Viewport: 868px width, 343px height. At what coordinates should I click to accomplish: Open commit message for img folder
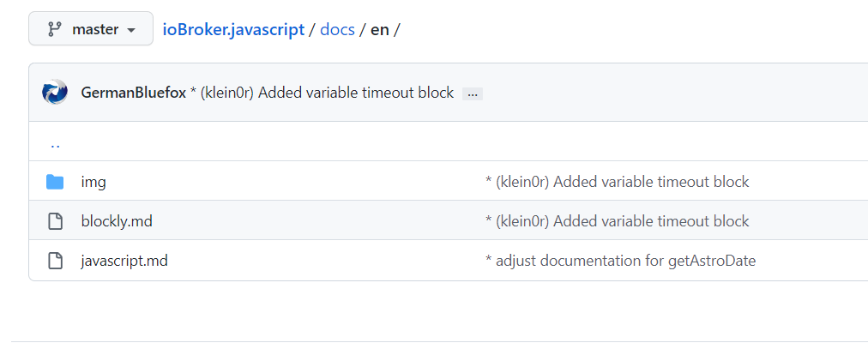tap(617, 182)
